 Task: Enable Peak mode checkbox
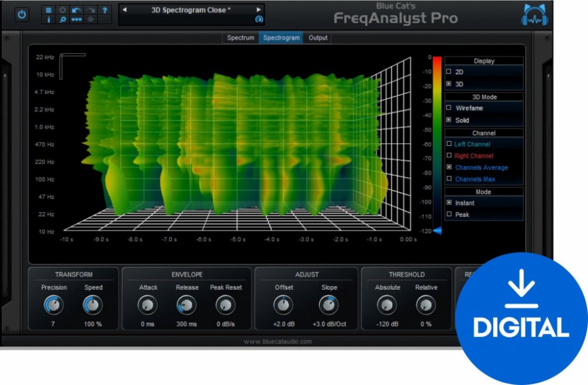(x=449, y=215)
